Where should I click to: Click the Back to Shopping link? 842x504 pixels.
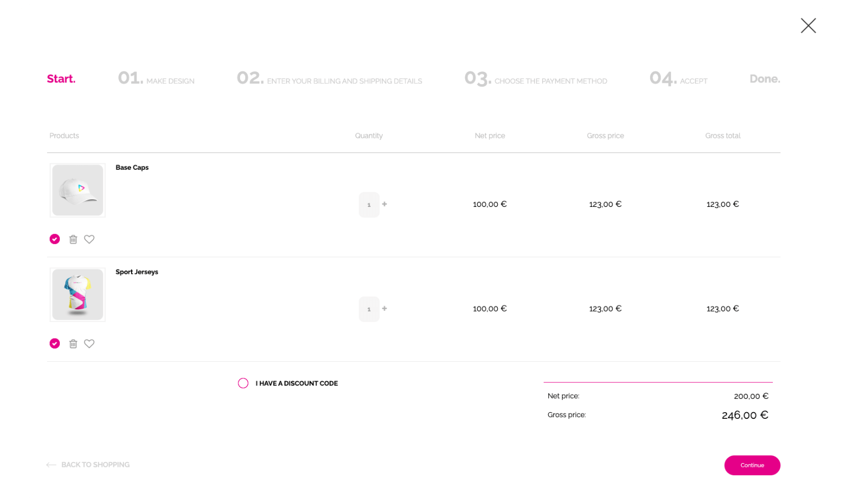click(x=95, y=465)
